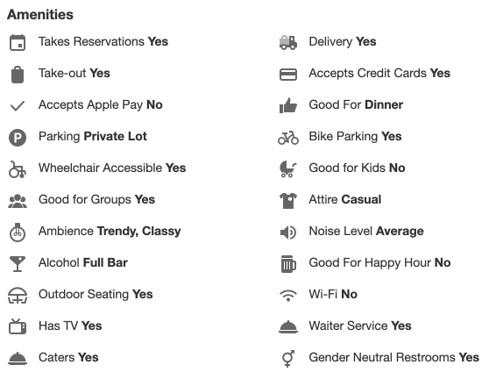Click the Outdoor Seating Yes label
This screenshot has height=372, width=489.
click(95, 294)
